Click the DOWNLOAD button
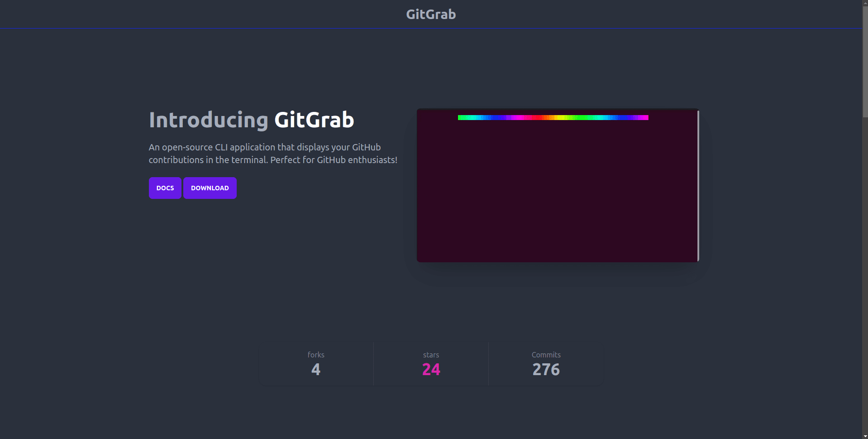Screen dimensions: 868x439 pyautogui.click(x=210, y=188)
